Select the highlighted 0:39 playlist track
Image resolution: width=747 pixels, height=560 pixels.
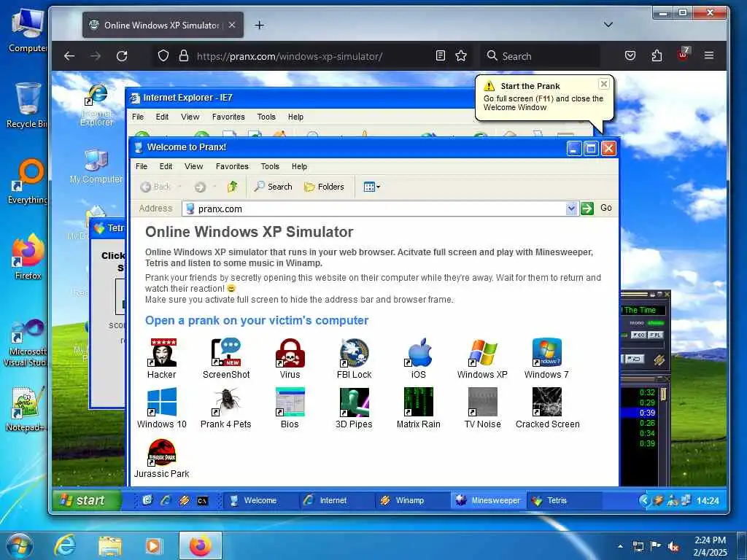pos(639,413)
